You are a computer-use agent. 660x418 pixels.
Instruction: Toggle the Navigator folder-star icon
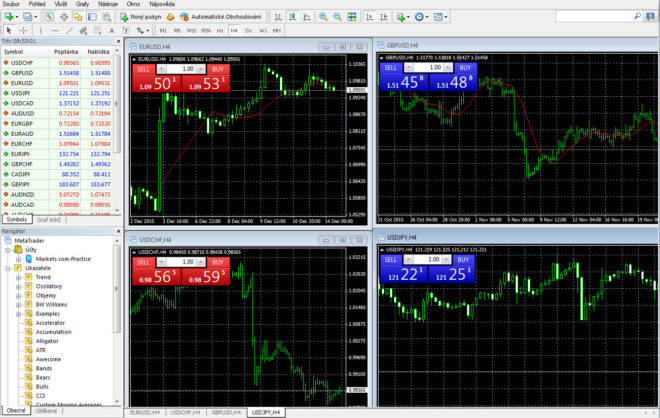pos(78,17)
